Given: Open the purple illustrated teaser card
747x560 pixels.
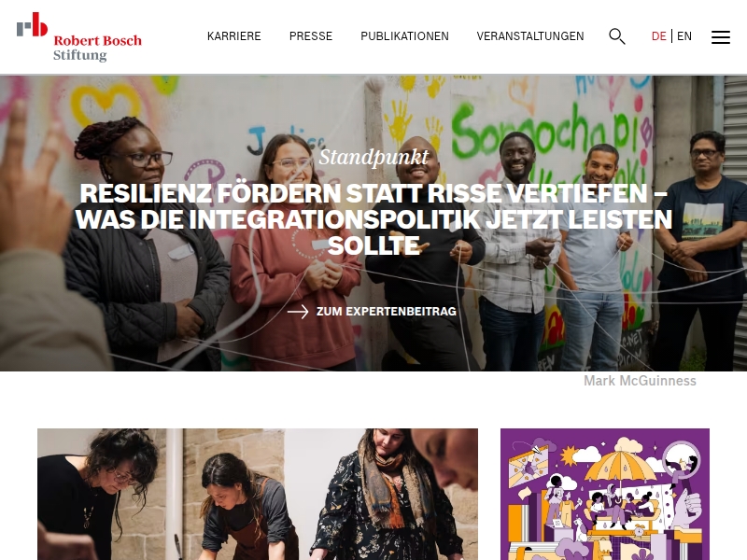Looking at the screenshot, I should tap(604, 495).
